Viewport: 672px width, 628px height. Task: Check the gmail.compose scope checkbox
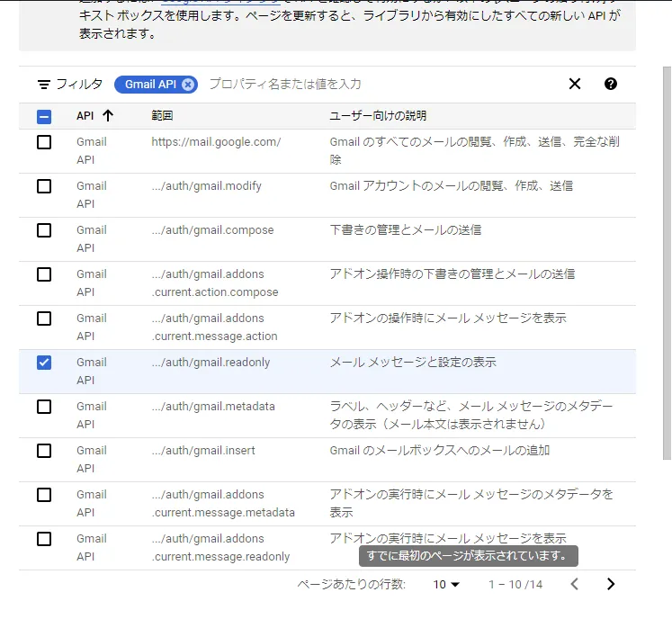(44, 230)
